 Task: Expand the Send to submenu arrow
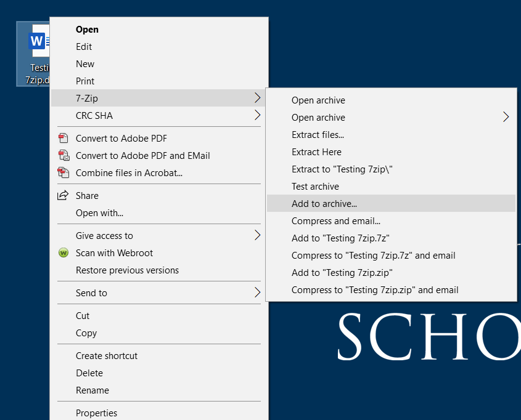258,293
